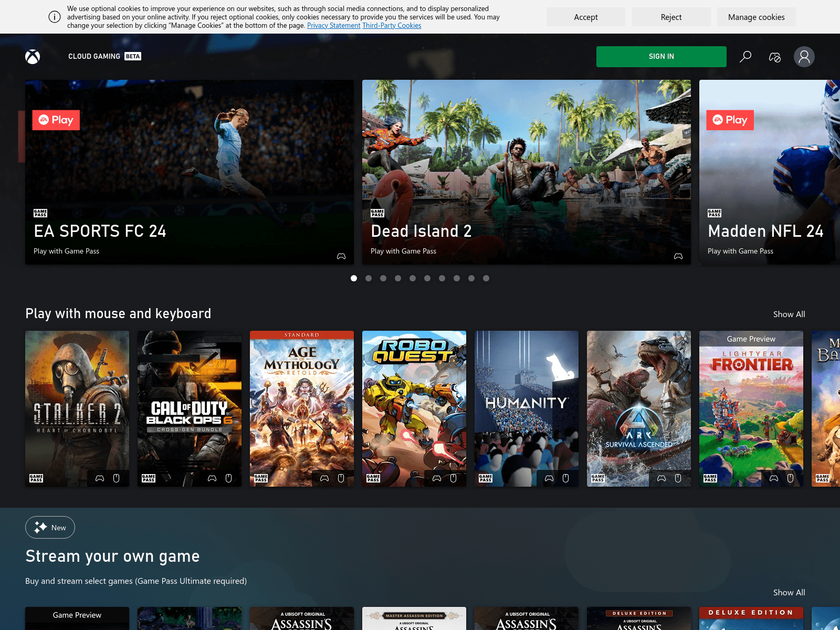The image size is (840, 630).
Task: Open the Privacy Statement link
Action: (x=334, y=25)
